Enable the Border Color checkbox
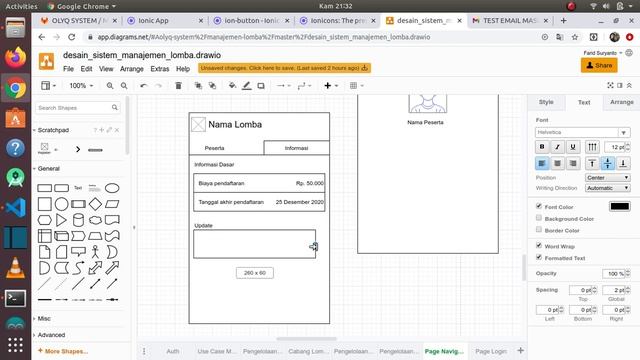The width and height of the screenshot is (640, 360). click(x=539, y=229)
